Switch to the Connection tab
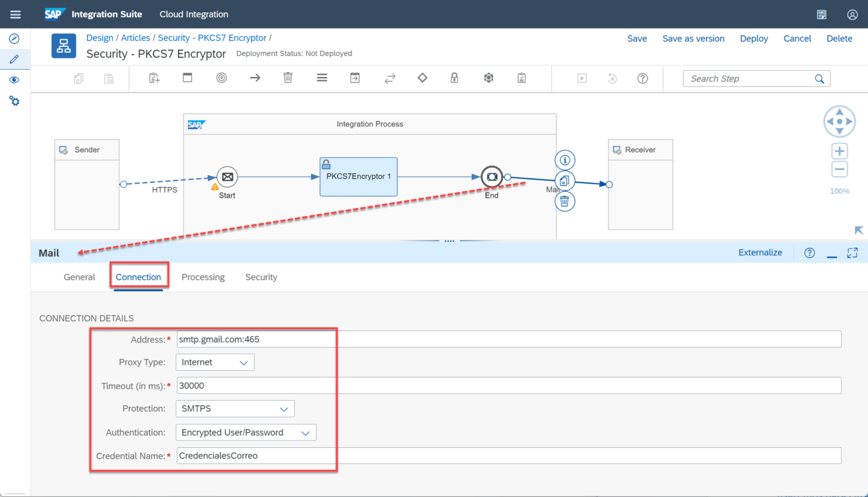The width and height of the screenshot is (868, 497). 138,277
